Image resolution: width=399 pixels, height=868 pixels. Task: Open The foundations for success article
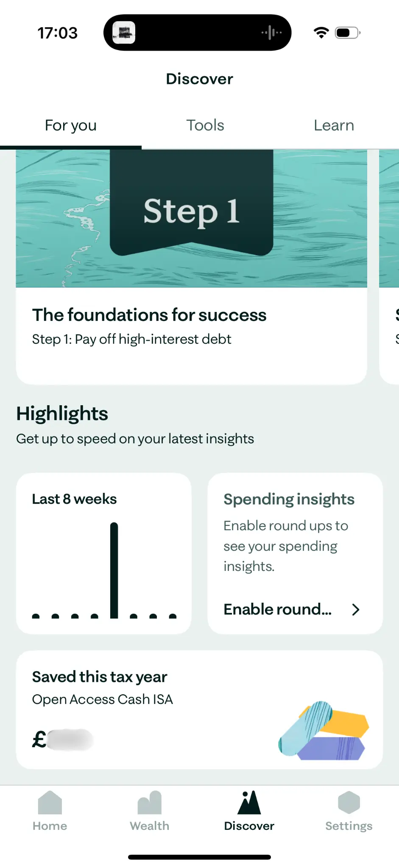point(149,315)
